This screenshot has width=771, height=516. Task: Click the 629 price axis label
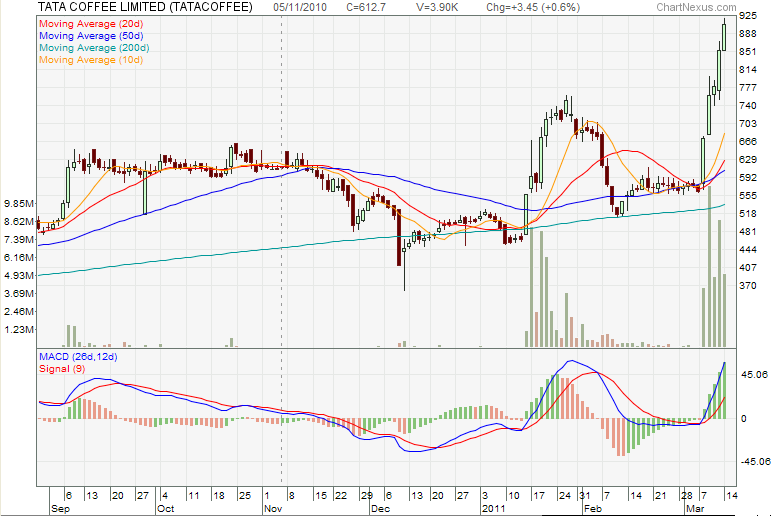747,159
